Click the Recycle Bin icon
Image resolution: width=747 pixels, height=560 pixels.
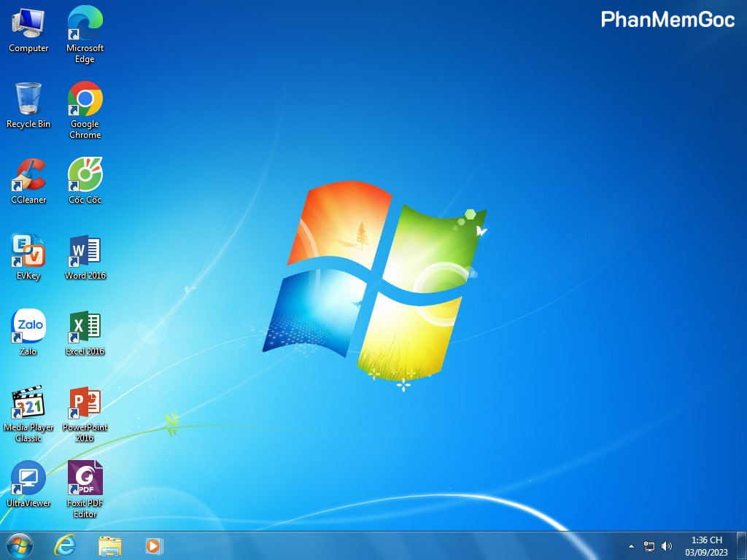click(28, 99)
